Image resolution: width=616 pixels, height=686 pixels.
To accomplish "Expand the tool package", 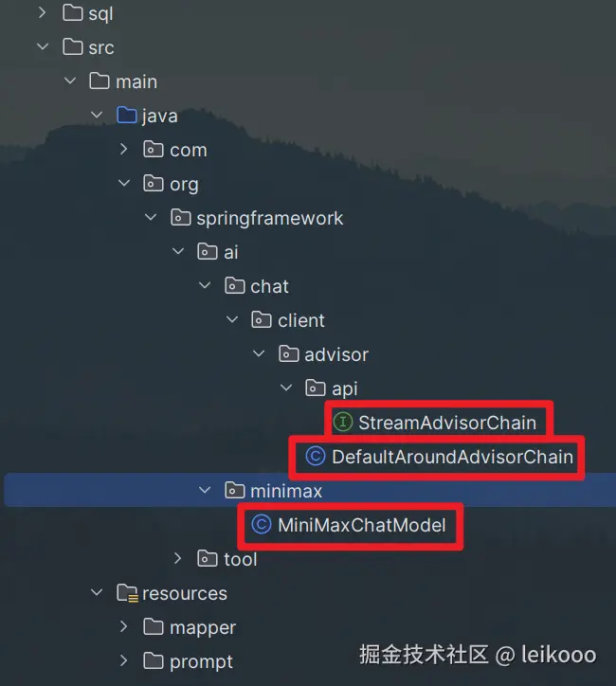I will [x=177, y=558].
